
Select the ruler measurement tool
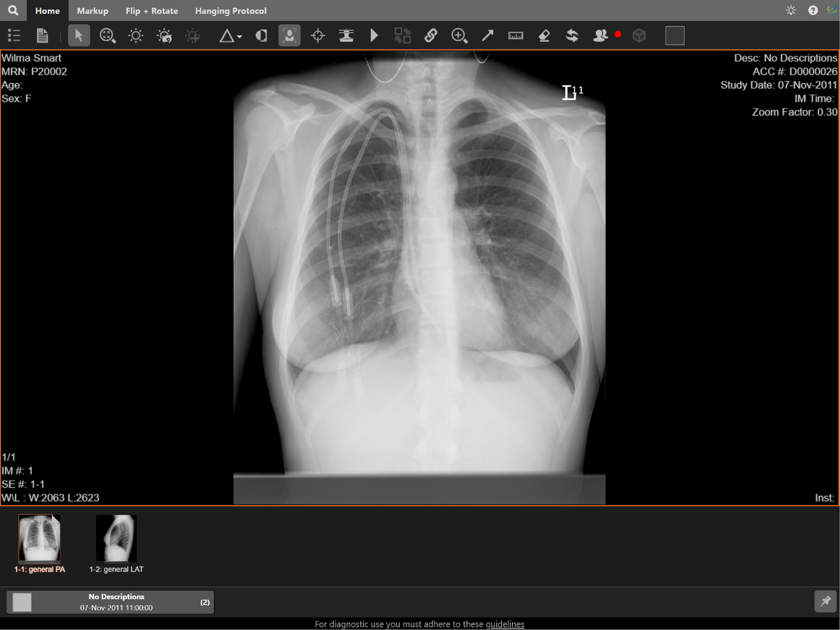point(515,36)
